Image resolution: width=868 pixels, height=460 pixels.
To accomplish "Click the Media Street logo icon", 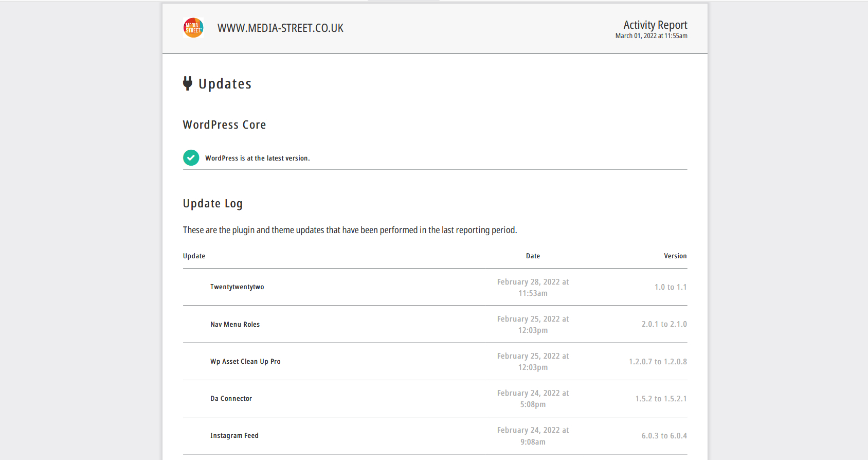I will (193, 28).
